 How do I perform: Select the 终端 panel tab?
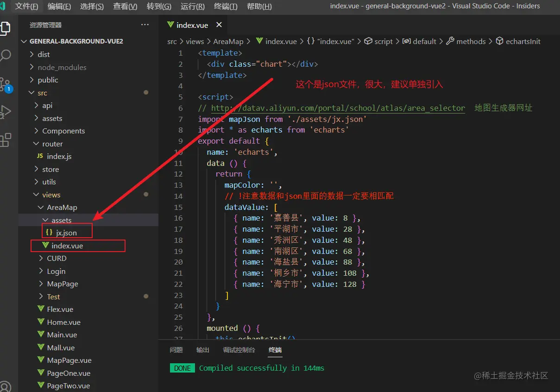point(275,350)
